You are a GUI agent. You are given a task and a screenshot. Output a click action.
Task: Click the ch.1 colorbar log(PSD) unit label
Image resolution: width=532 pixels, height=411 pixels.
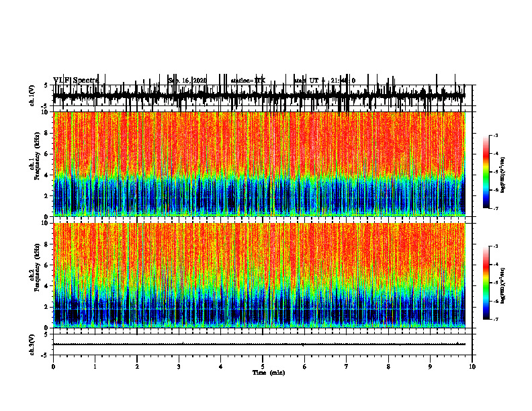pos(503,175)
